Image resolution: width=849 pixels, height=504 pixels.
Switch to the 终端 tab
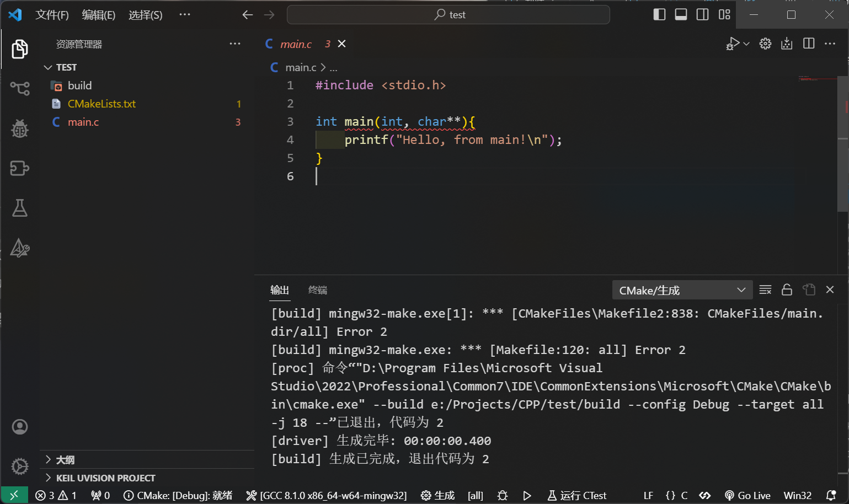point(318,290)
